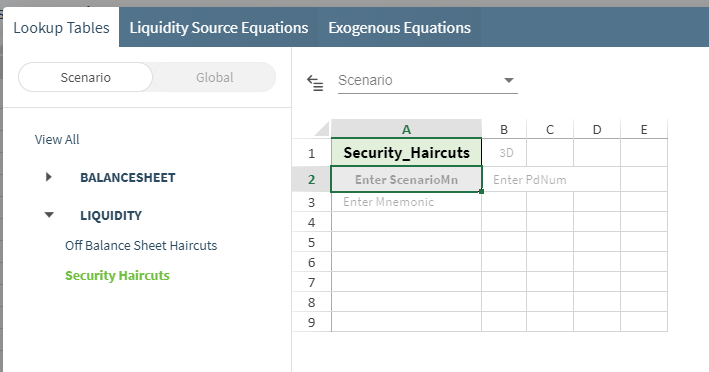Switch to the Lookup Tables tab
The height and width of the screenshot is (372, 709).
coord(61,28)
